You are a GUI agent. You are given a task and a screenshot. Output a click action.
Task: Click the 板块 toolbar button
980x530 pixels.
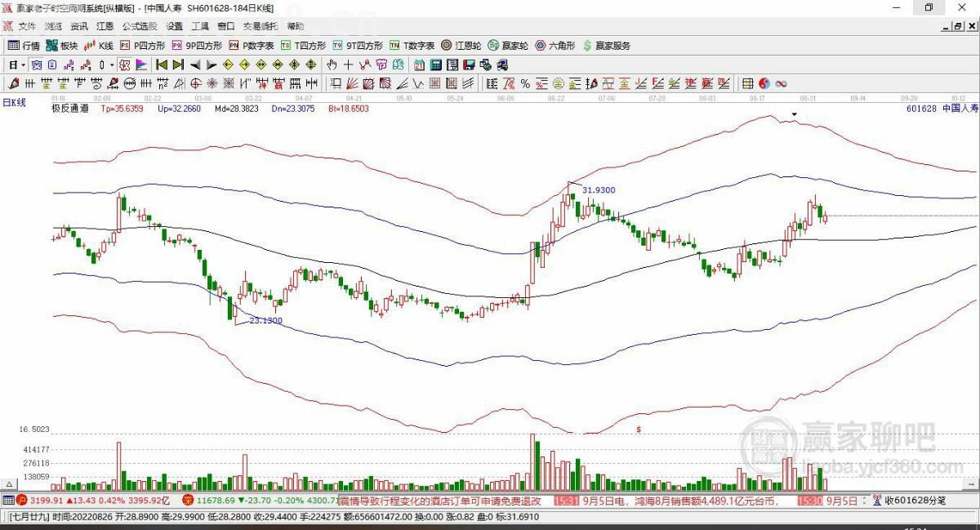pos(62,46)
